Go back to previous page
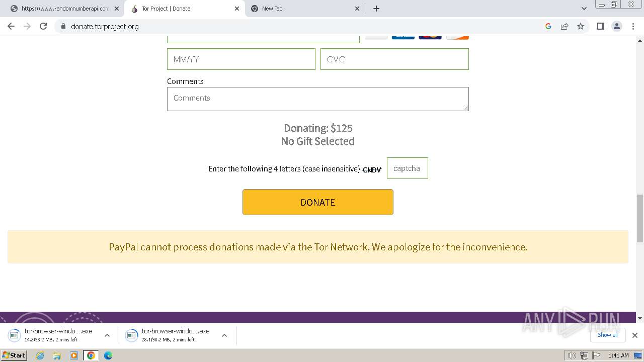This screenshot has height=362, width=644. pos(11,26)
